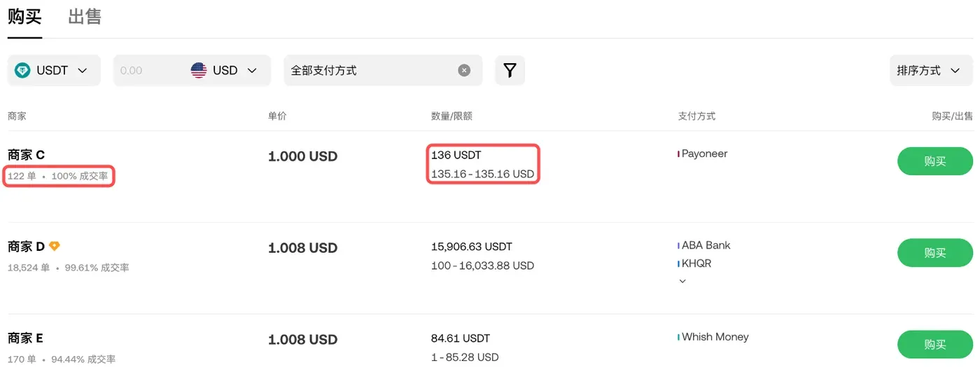Click the 购买/出售 column header

click(x=952, y=116)
